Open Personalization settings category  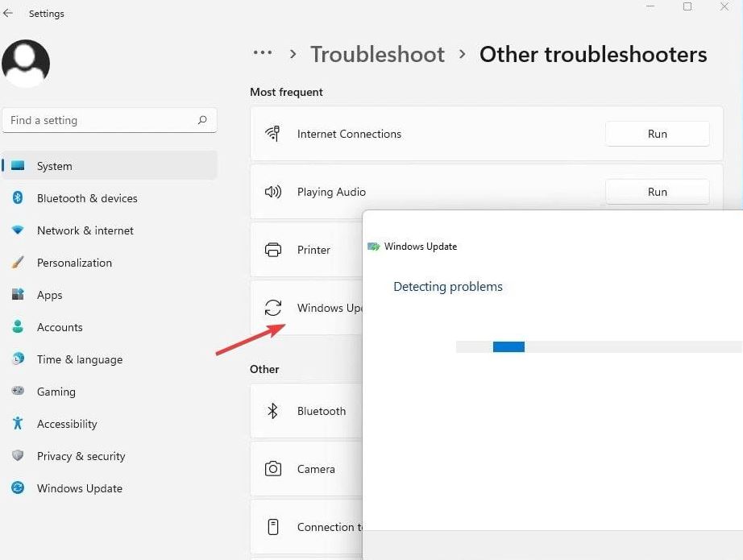click(74, 263)
